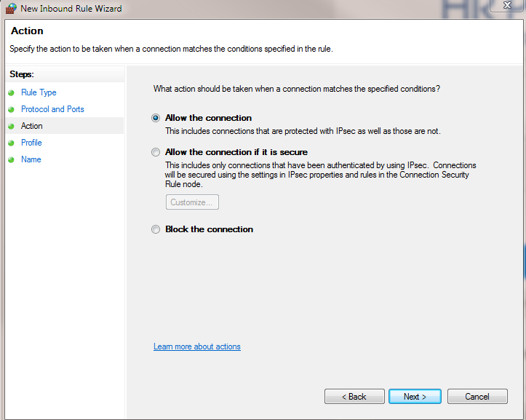Click the green bullet beside Name step
This screenshot has height=420, width=526.
coord(11,160)
